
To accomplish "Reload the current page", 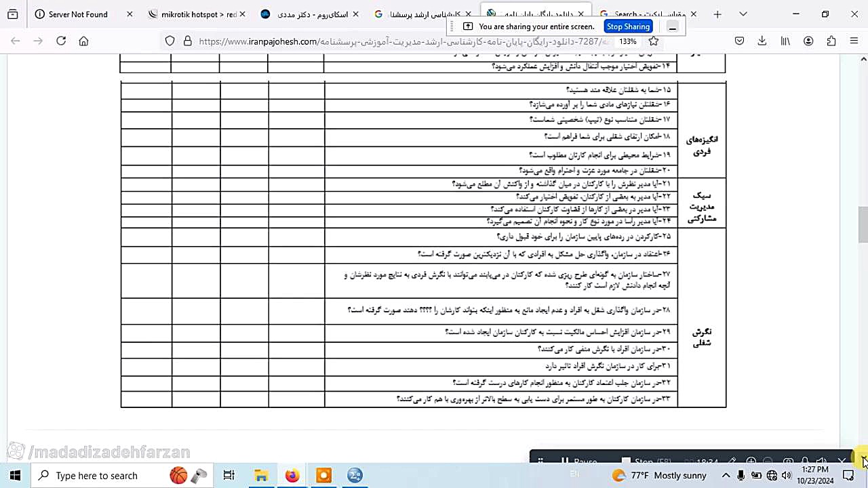I will 61,41.
